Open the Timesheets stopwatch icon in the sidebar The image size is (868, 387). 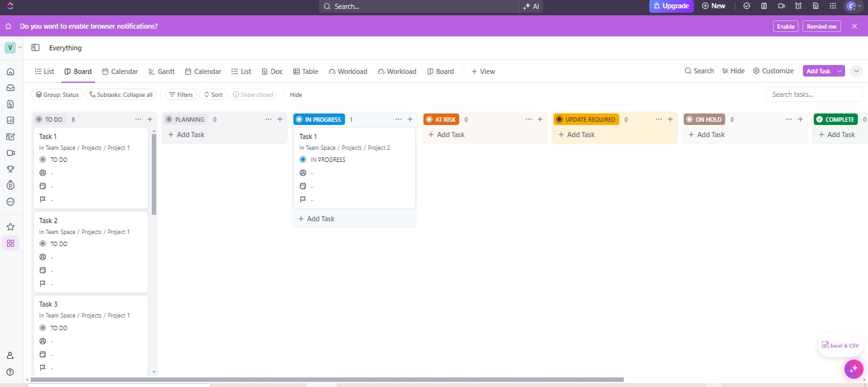point(10,186)
